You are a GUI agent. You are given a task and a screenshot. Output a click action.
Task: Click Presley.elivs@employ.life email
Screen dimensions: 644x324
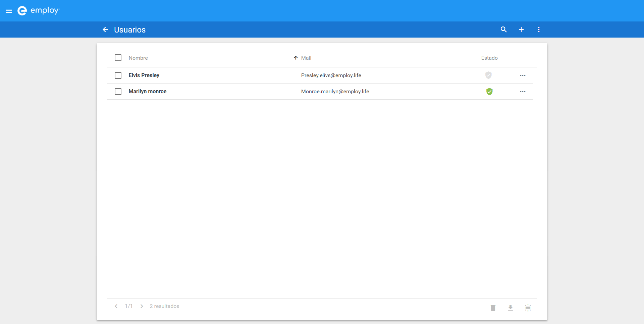point(331,75)
